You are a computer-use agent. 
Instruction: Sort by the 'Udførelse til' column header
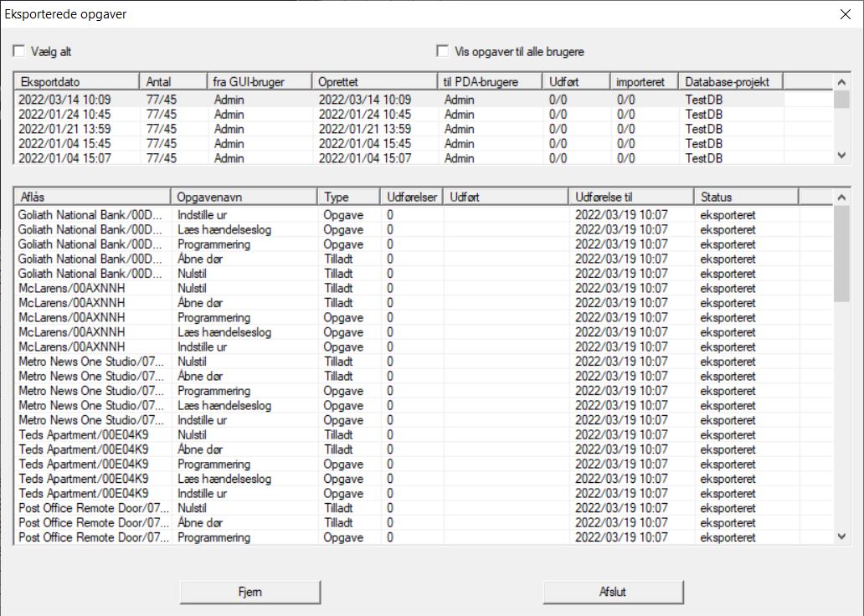click(x=631, y=197)
